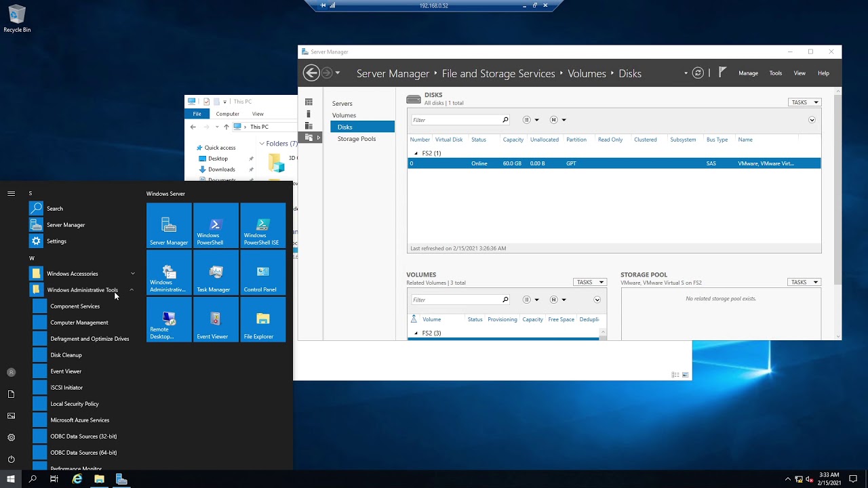
Task: Open the Disks saved query dropdown
Action: coord(558,120)
